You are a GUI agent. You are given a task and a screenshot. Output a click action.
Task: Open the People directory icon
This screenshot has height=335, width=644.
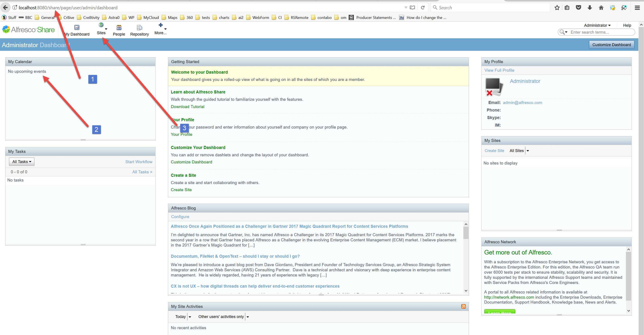coord(119,28)
